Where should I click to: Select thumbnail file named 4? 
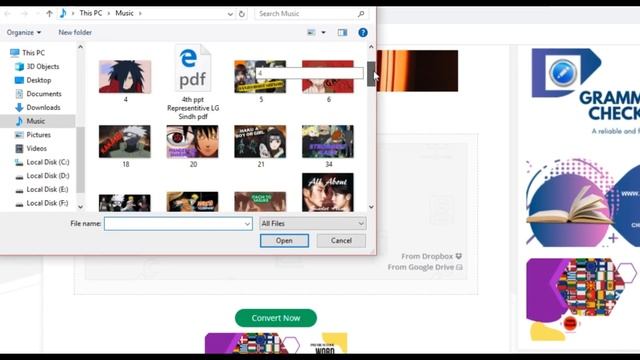(x=125, y=81)
